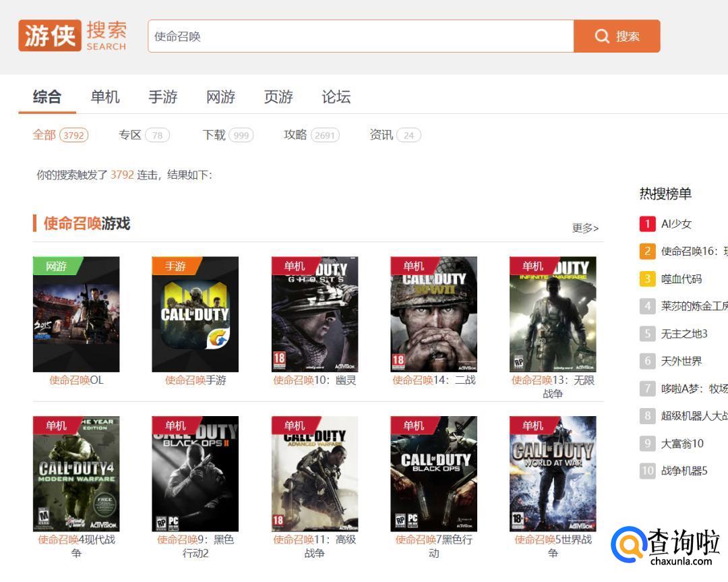Viewport: 728px width, 582px height.
Task: Click the 使命召唤14：二战 title link
Action: pyautogui.click(x=433, y=380)
